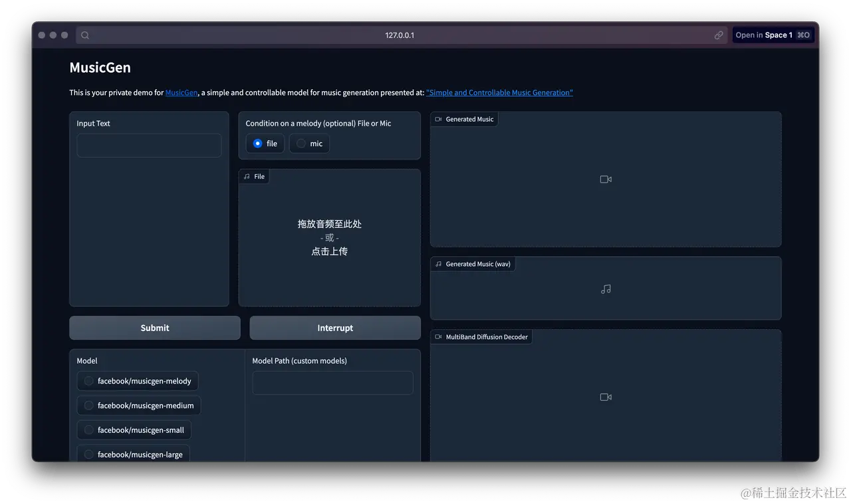This screenshot has height=504, width=851.
Task: Click the Interrupt button
Action: [x=335, y=328]
